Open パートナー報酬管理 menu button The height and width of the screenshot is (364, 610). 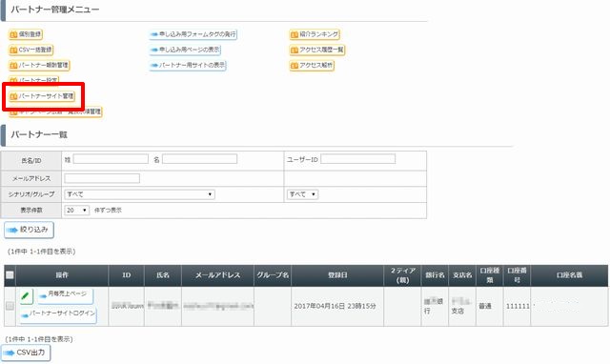(x=39, y=65)
